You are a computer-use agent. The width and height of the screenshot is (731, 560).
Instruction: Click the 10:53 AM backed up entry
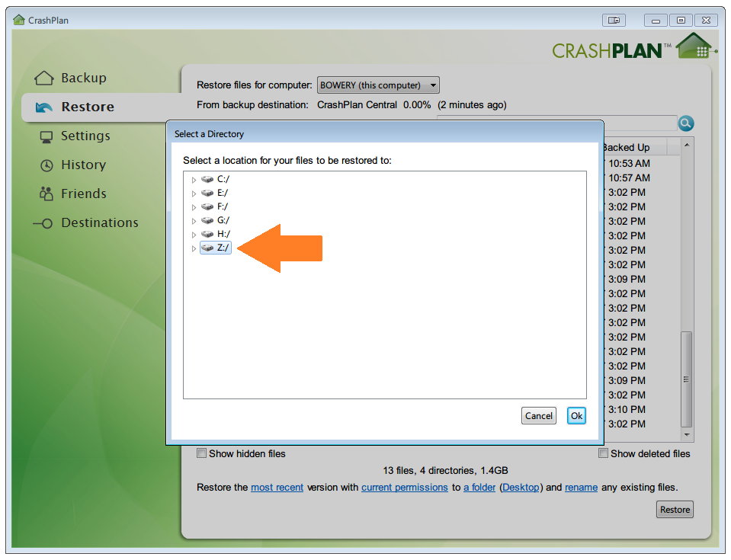629,164
